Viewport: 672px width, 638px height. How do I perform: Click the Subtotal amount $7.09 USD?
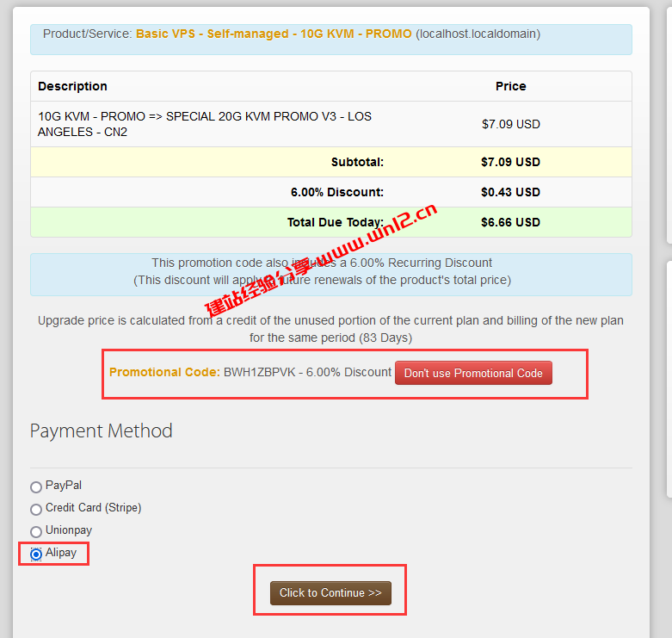point(510,162)
